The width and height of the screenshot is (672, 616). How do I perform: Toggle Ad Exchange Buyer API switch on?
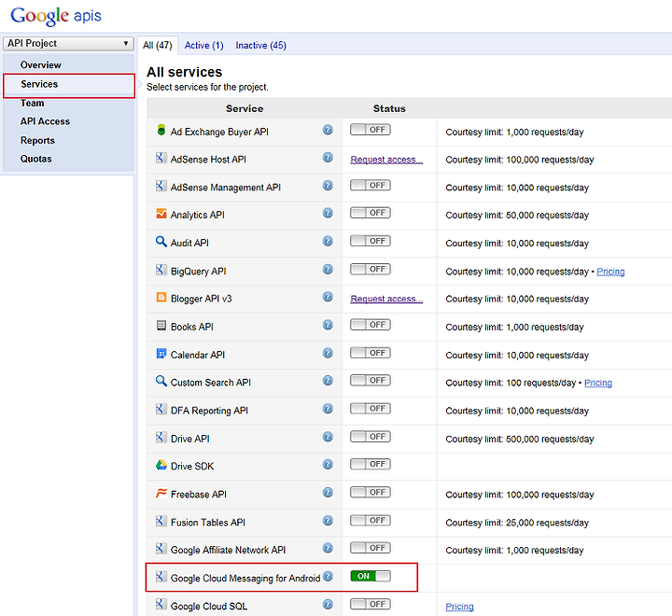(x=371, y=130)
